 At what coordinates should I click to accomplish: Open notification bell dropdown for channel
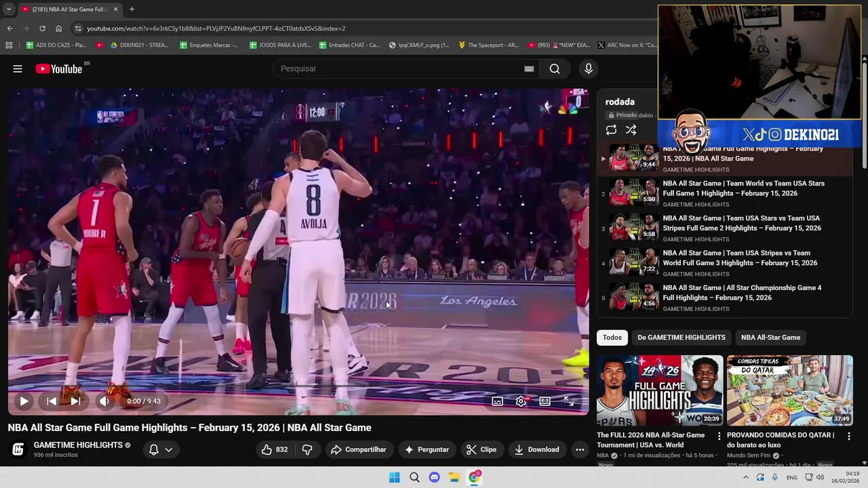[x=161, y=449]
